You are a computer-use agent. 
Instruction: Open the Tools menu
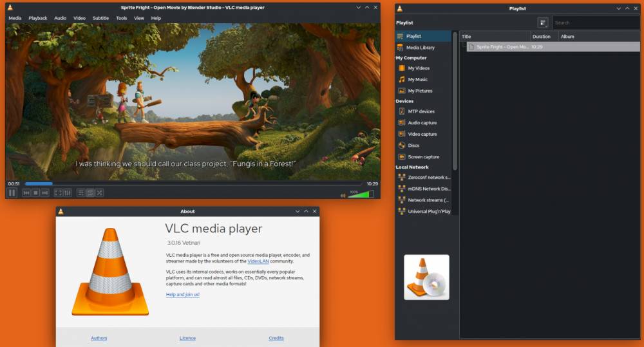122,18
